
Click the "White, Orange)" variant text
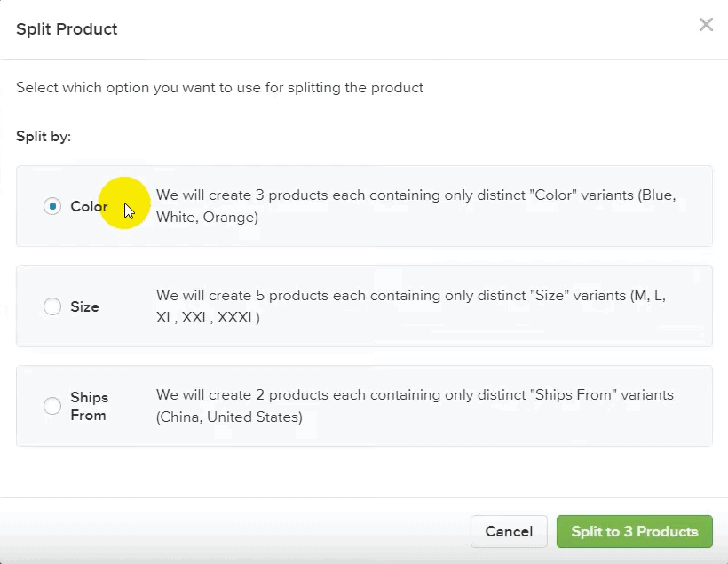[x=207, y=217]
